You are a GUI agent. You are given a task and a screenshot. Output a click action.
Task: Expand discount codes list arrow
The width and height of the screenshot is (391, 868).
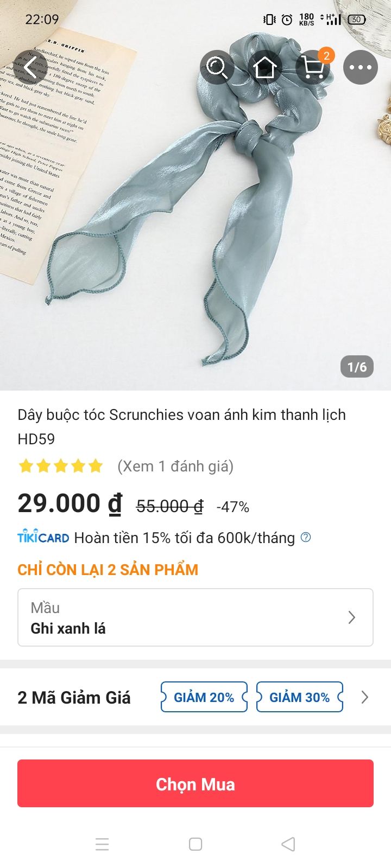coord(365,697)
